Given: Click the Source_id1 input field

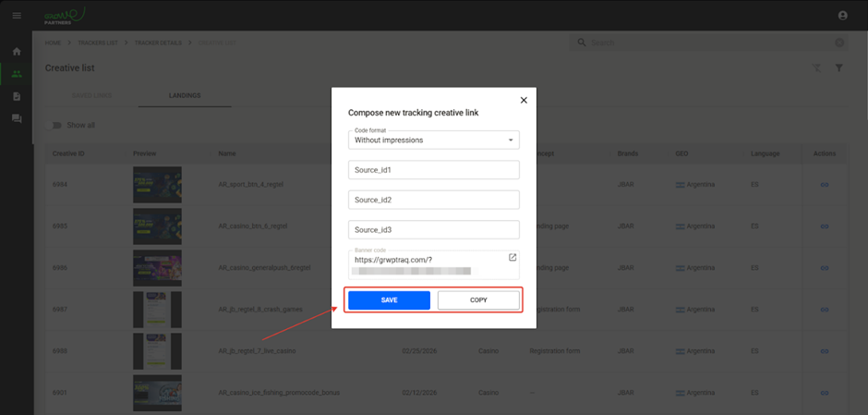Looking at the screenshot, I should (x=434, y=170).
